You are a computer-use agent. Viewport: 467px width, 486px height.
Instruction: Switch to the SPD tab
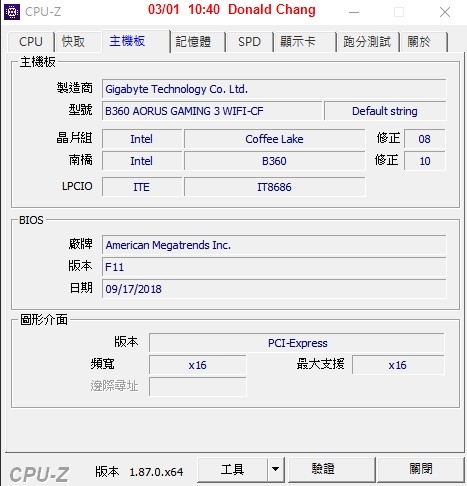pyautogui.click(x=249, y=42)
